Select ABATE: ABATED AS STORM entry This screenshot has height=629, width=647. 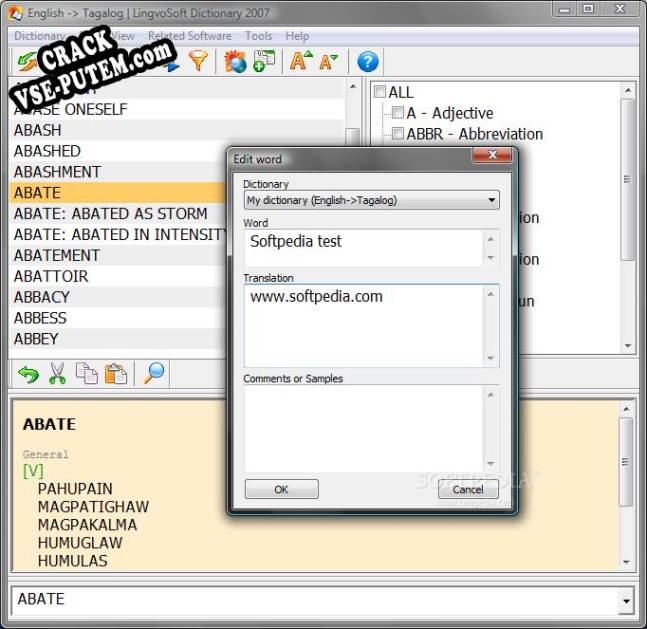tap(118, 213)
